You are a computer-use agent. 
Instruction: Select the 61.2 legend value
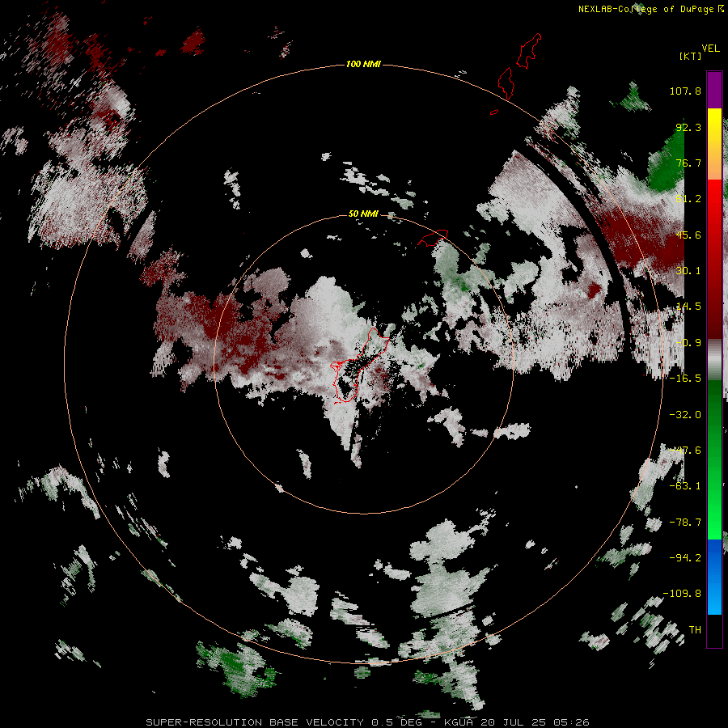point(688,199)
